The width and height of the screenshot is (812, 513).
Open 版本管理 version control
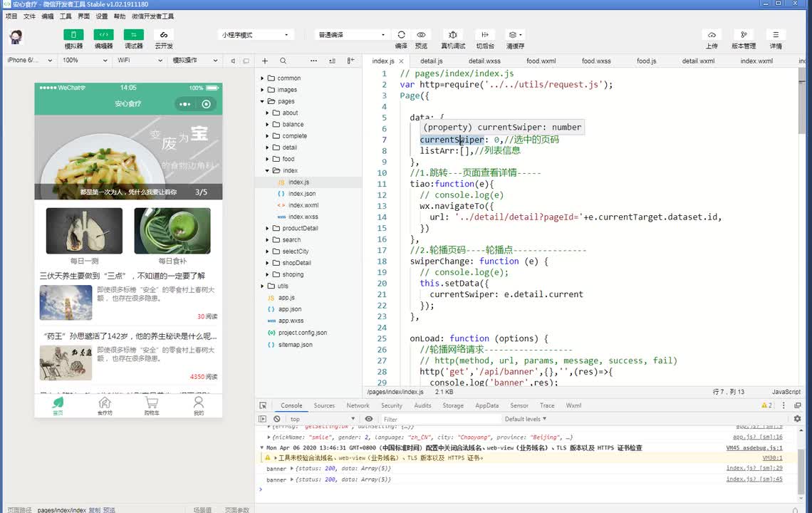point(744,35)
